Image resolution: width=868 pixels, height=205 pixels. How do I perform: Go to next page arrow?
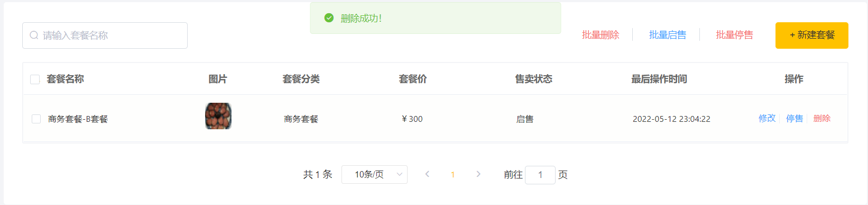coord(478,174)
